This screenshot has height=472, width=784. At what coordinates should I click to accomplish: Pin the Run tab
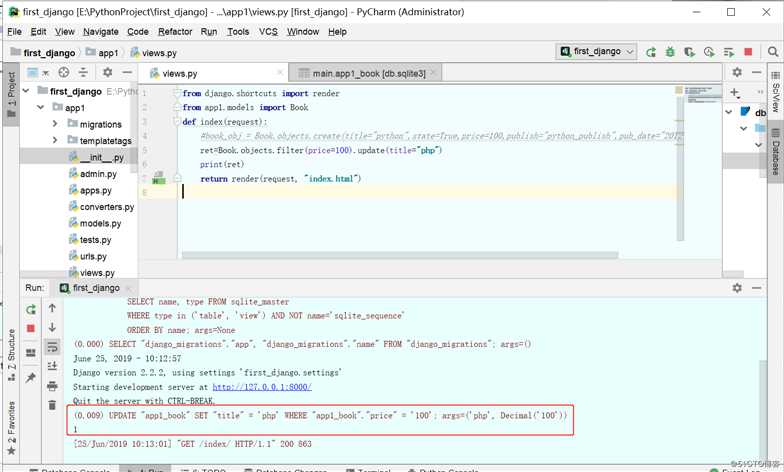tap(31, 378)
